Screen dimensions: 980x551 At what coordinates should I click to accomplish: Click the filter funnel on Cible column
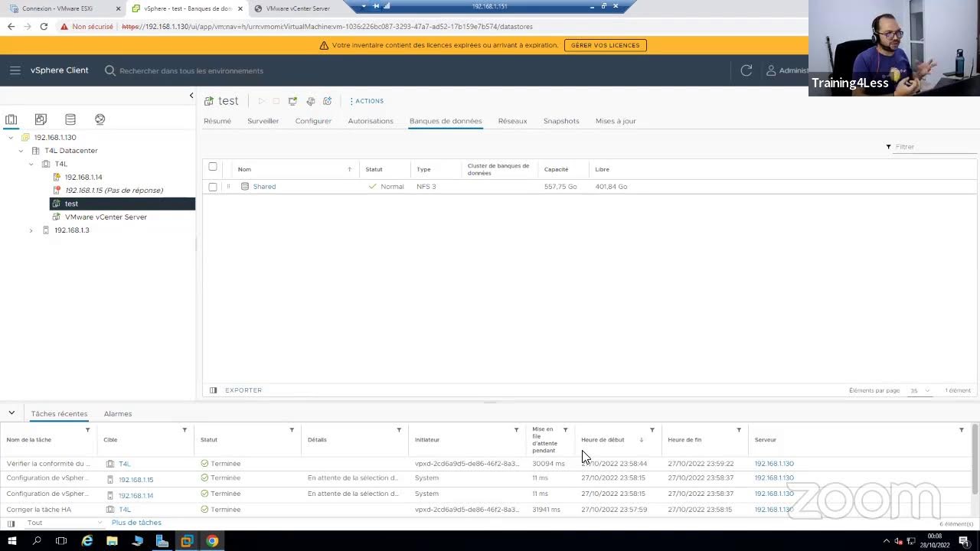tap(185, 430)
